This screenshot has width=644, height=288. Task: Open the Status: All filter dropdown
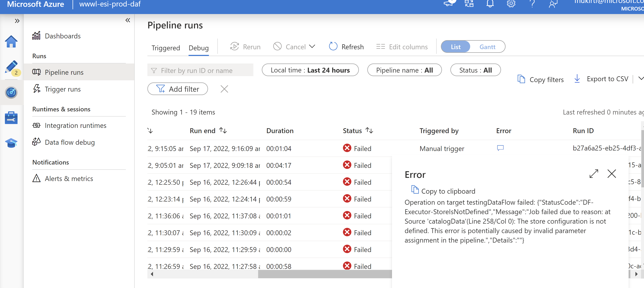(x=475, y=70)
